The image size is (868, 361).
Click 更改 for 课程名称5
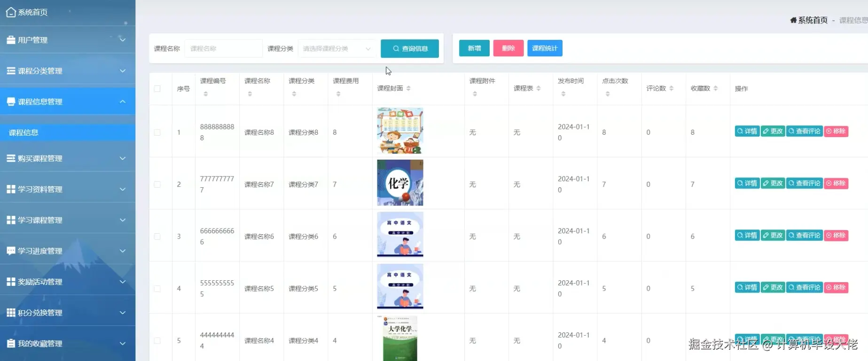773,288
